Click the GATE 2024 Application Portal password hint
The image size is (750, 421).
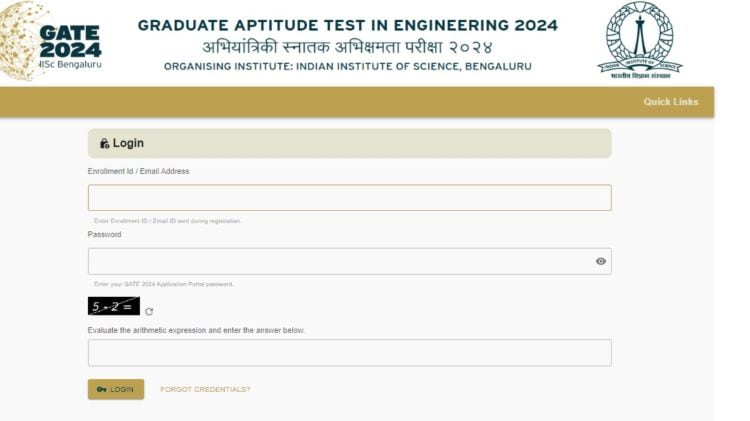coord(163,284)
